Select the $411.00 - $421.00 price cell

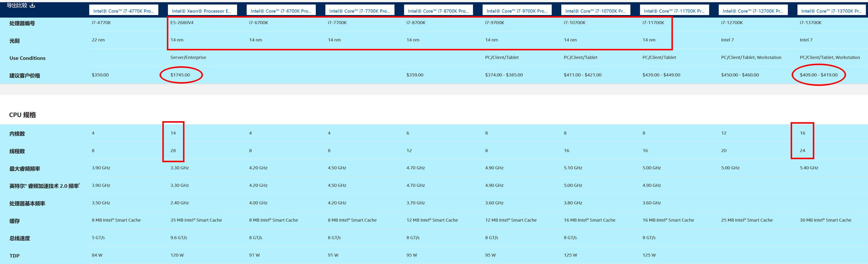583,75
